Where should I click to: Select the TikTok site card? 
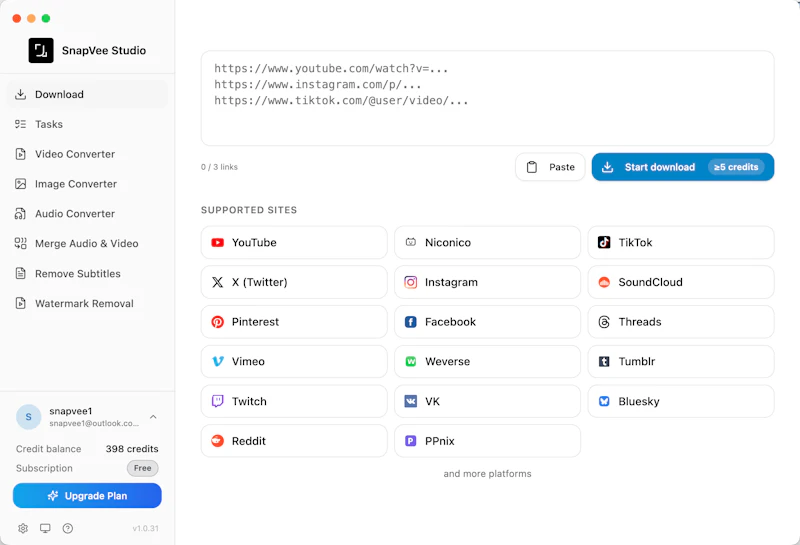[681, 242]
